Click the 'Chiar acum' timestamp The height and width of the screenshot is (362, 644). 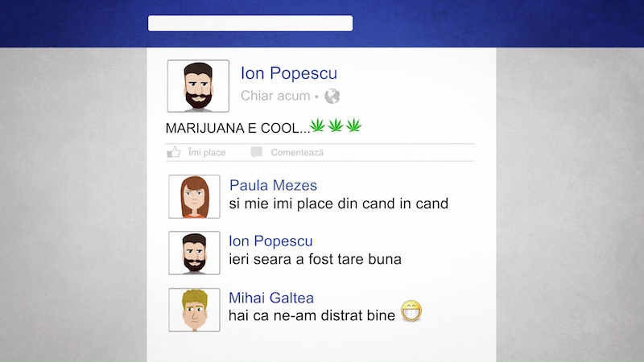275,96
